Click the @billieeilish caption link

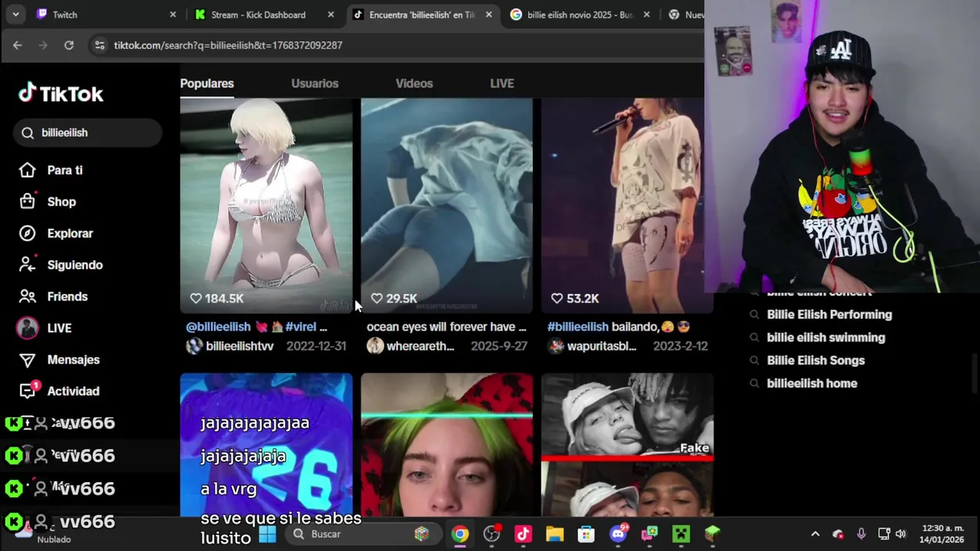[x=218, y=327]
